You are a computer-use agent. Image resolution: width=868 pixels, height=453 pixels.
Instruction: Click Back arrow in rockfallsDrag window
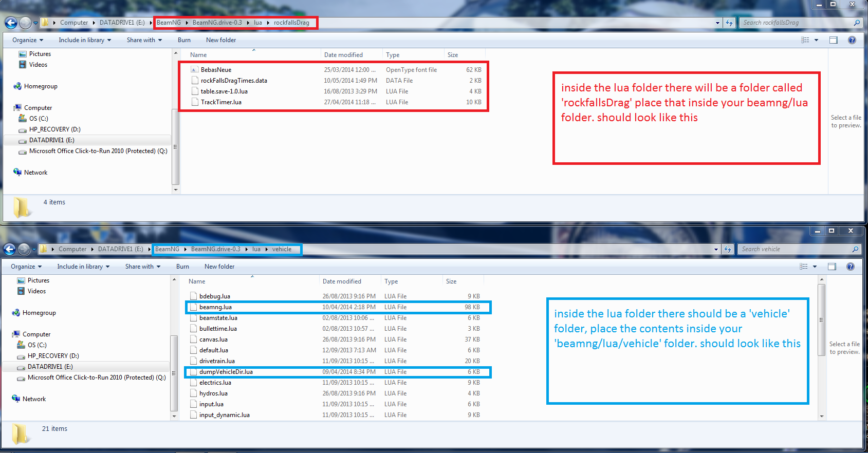coord(11,23)
